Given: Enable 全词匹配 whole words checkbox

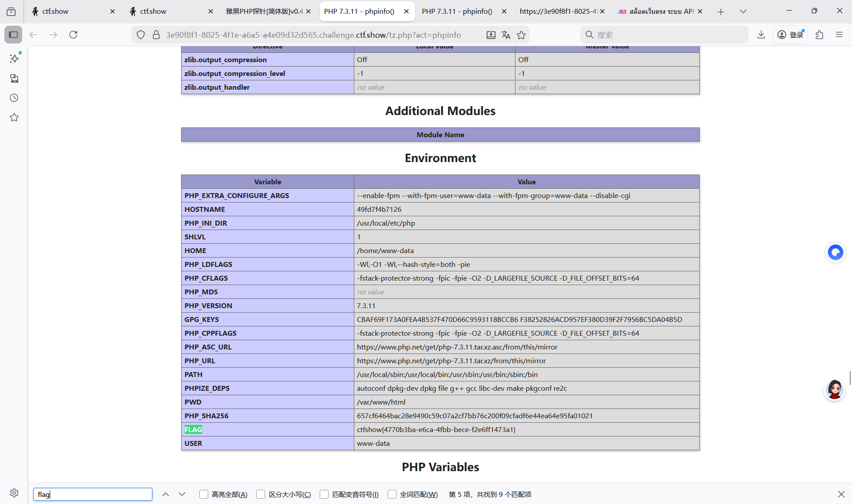Looking at the screenshot, I should (392, 494).
